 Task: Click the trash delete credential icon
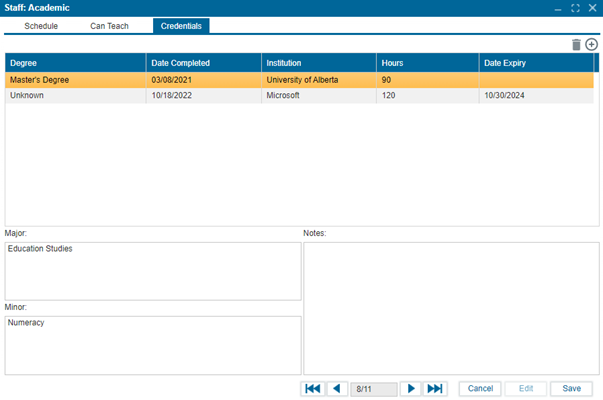coord(576,45)
